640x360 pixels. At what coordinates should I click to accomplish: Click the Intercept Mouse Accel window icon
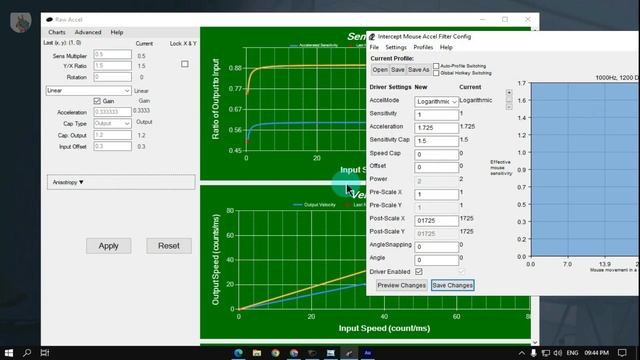372,37
